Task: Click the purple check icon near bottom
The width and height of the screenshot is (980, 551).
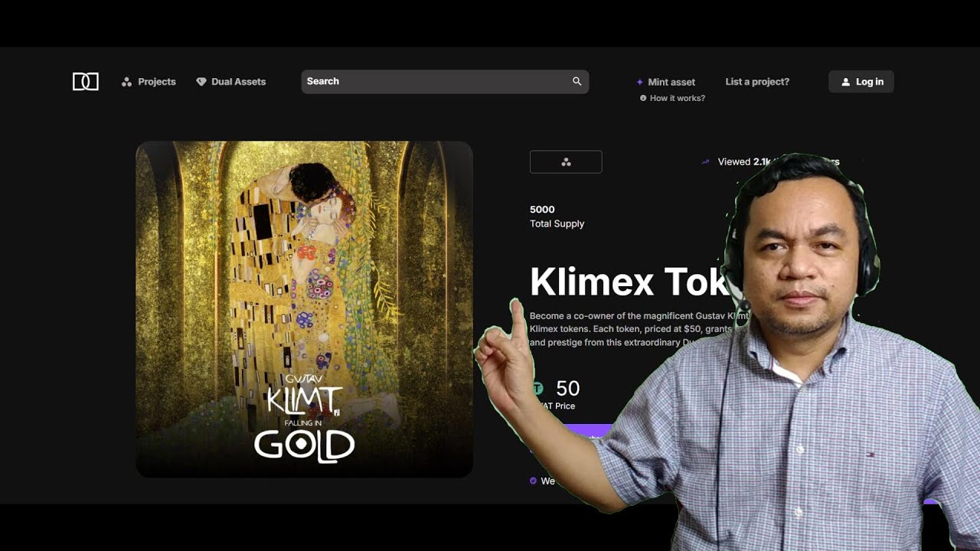Action: click(x=533, y=481)
